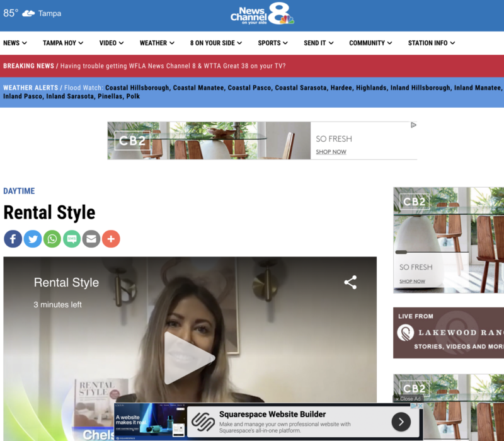Share article by email icon
Image resolution: width=504 pixels, height=441 pixels.
tap(91, 239)
